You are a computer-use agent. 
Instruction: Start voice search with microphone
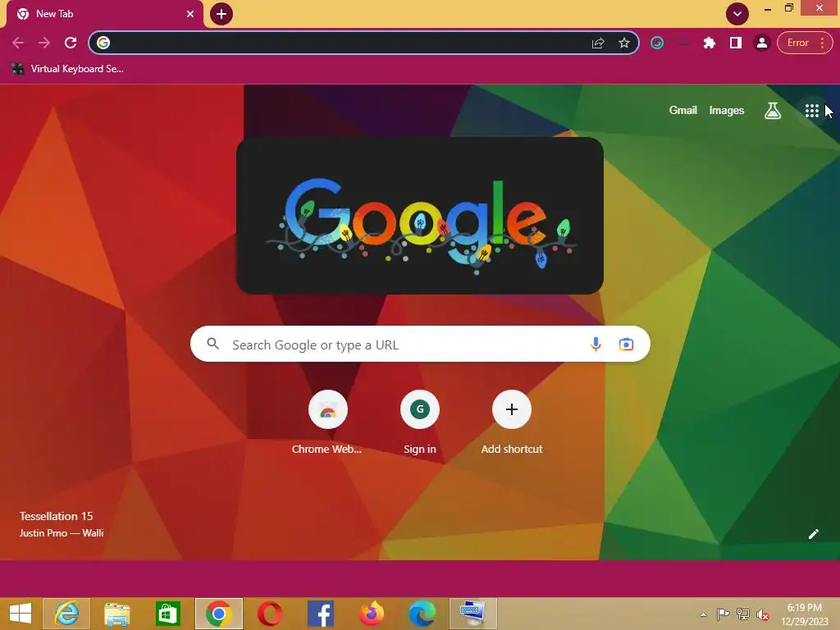click(596, 344)
